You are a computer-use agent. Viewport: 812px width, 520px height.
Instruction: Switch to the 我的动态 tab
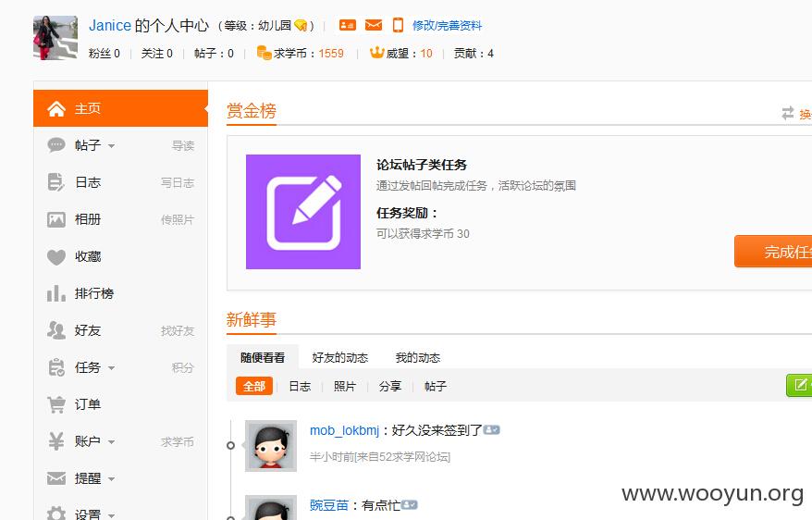click(417, 358)
